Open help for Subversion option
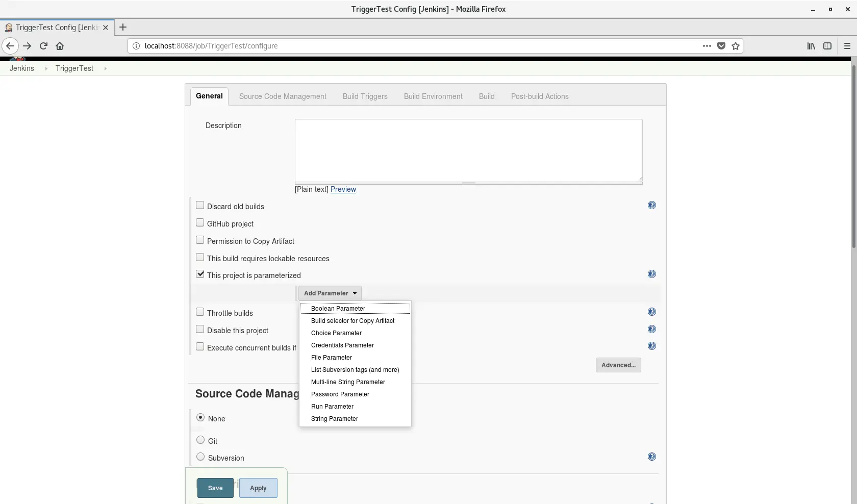This screenshot has height=504, width=857. pyautogui.click(x=652, y=457)
